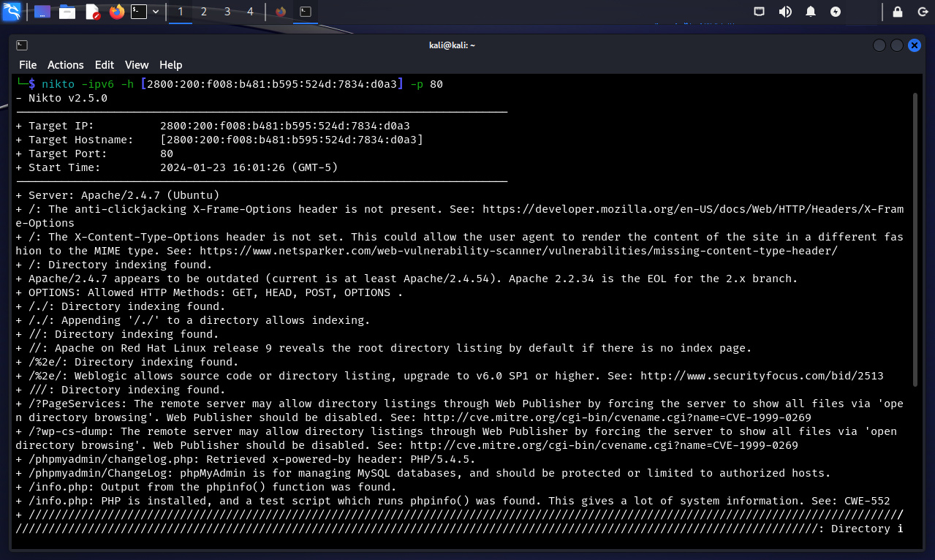Switch to workspace 3
The image size is (935, 560).
[x=227, y=12]
